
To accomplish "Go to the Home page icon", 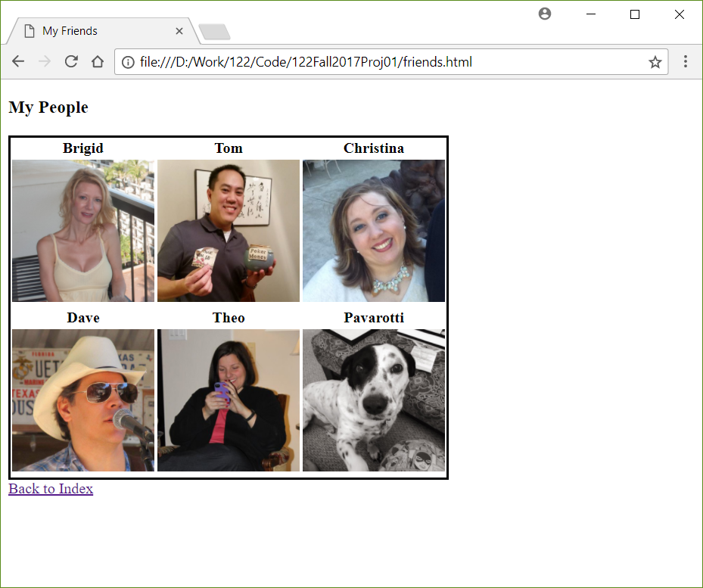I will click(98, 61).
